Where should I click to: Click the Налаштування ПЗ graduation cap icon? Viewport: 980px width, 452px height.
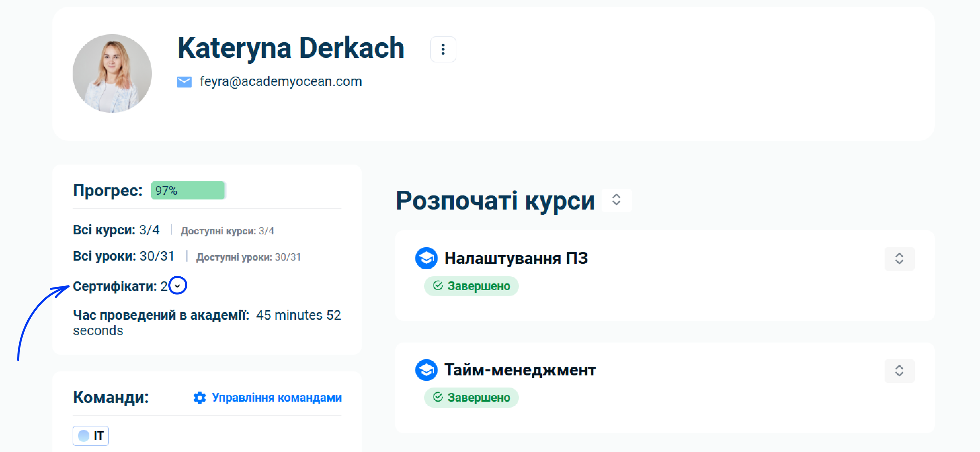tap(426, 258)
